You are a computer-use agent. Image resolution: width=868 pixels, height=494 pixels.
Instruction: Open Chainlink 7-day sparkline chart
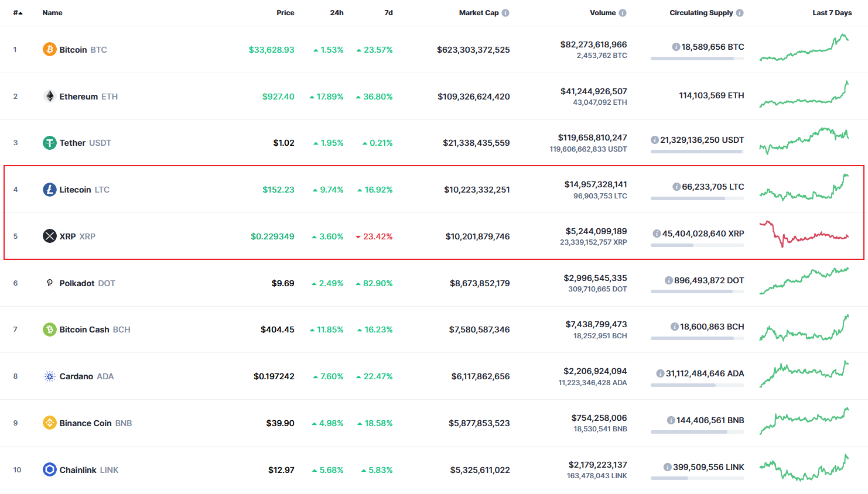tap(804, 468)
